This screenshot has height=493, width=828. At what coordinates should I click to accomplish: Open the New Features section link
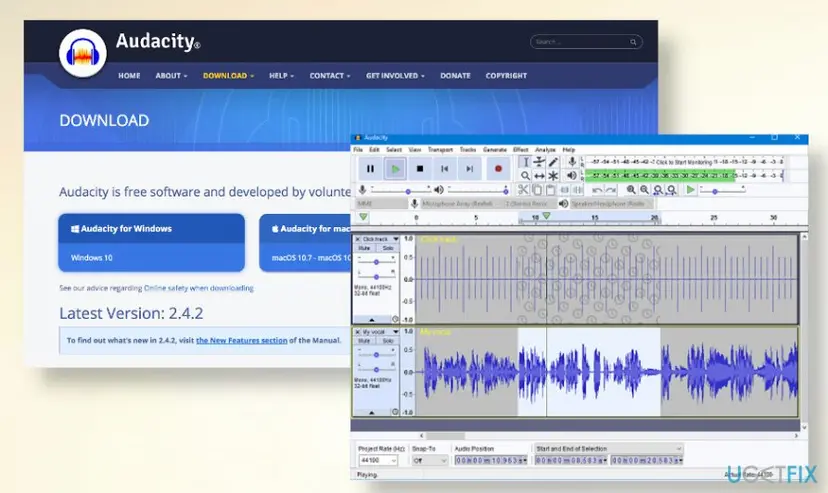click(x=242, y=340)
